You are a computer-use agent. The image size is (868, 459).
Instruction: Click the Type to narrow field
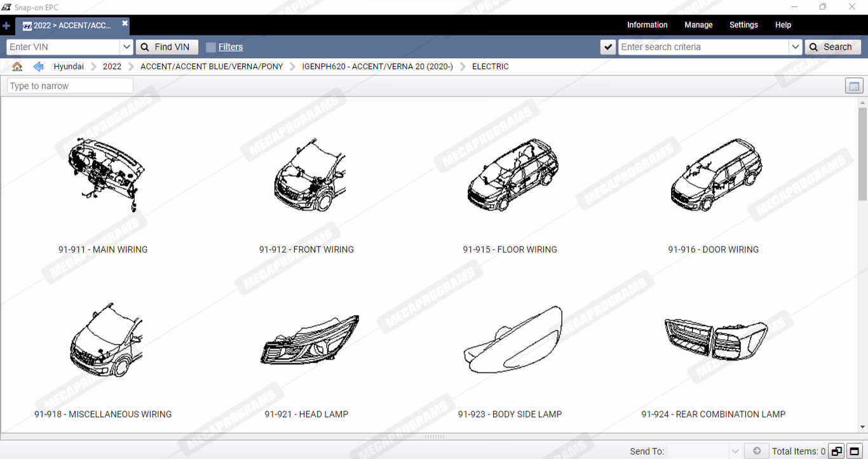point(70,86)
